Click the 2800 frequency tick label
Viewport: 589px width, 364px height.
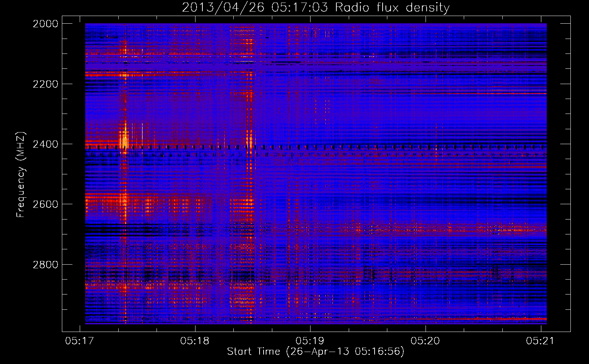point(46,265)
